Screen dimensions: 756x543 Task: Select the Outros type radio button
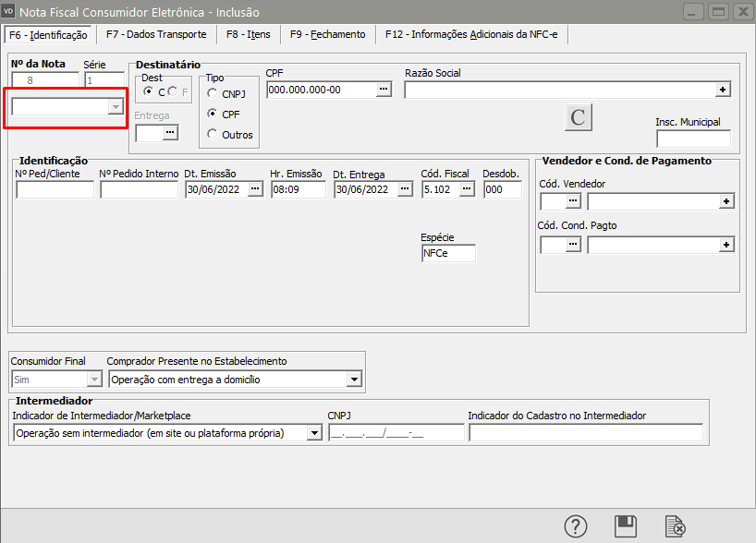tap(213, 135)
